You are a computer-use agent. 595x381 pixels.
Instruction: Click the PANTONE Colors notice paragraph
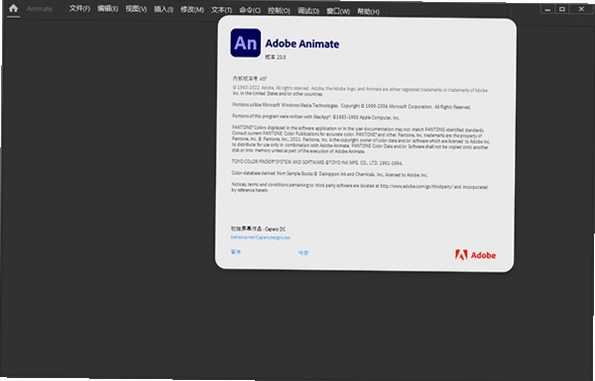[360, 140]
